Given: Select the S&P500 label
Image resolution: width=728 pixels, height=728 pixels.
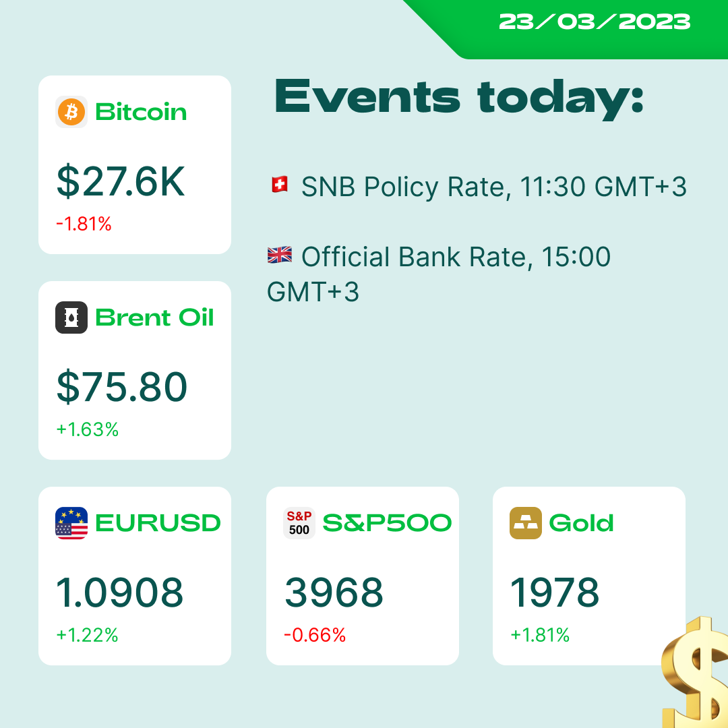Looking at the screenshot, I should [387, 523].
